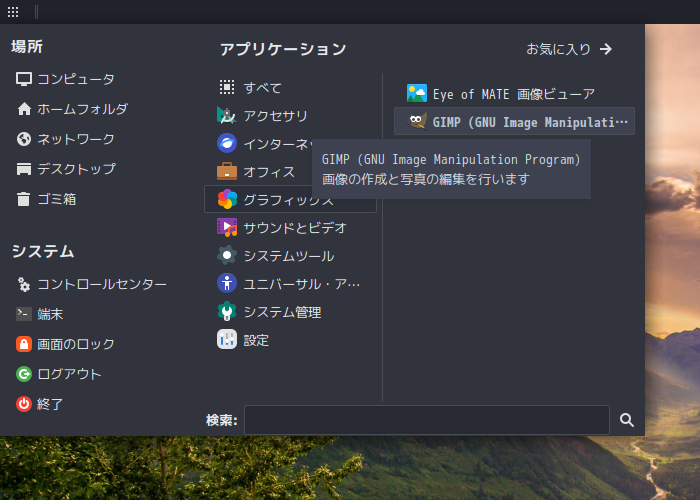This screenshot has width=700, height=500.
Task: Select the システムツール category
Action: coord(290,255)
